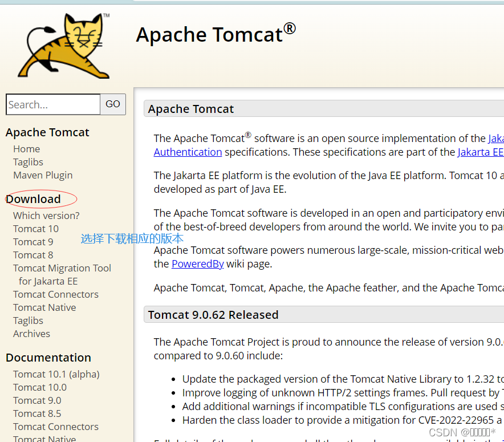Open Tomcat Connectors under Download
504x442 pixels.
click(x=56, y=294)
